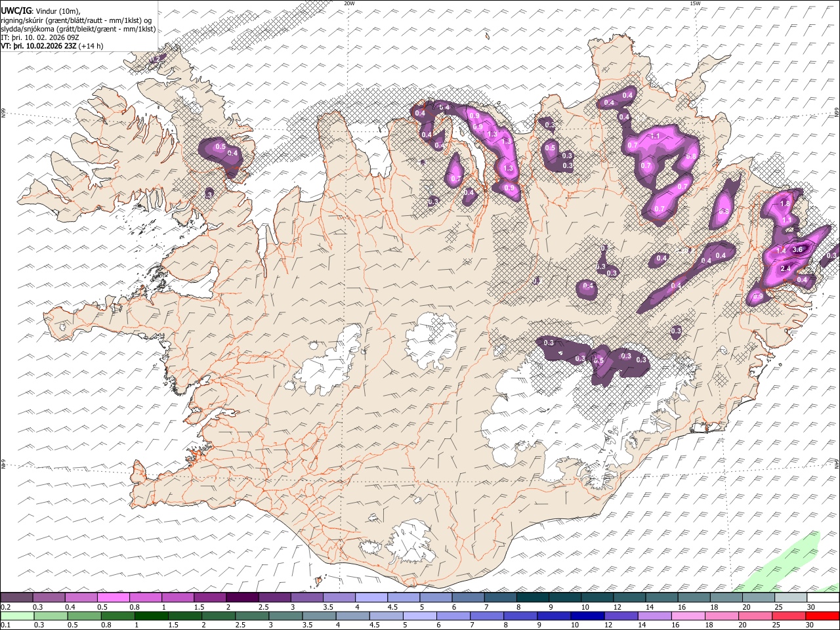This screenshot has width=840, height=630.
Task: Click the 4.5 label under the upper legend
Action: click(x=392, y=607)
